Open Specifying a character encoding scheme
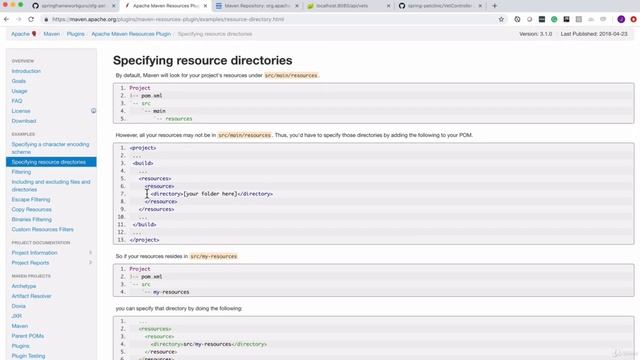 pyautogui.click(x=50, y=148)
